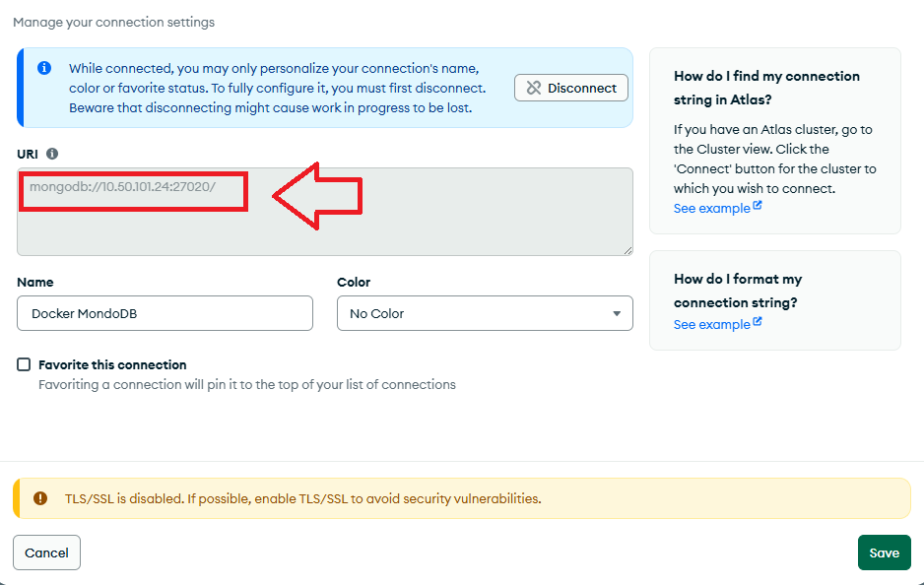Save the connection settings

pyautogui.click(x=884, y=552)
